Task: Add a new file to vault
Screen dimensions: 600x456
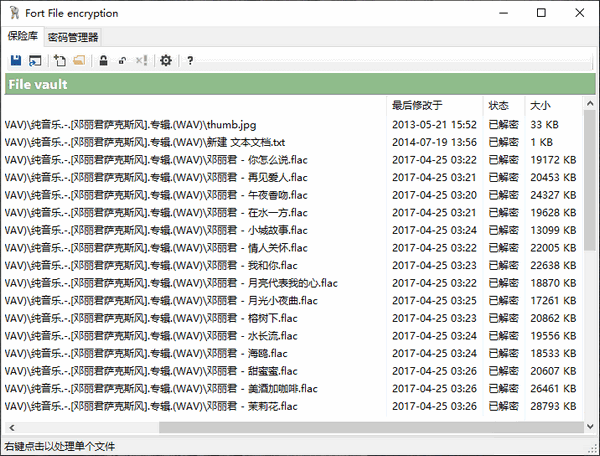Action: tap(60, 61)
